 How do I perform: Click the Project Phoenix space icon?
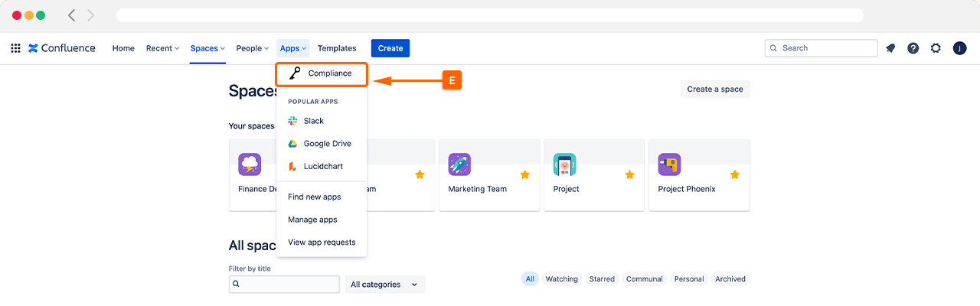(669, 164)
